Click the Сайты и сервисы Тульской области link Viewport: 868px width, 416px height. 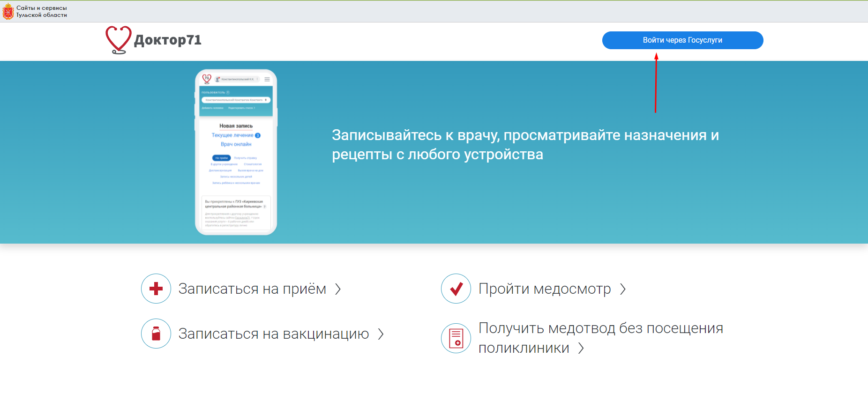click(42, 11)
